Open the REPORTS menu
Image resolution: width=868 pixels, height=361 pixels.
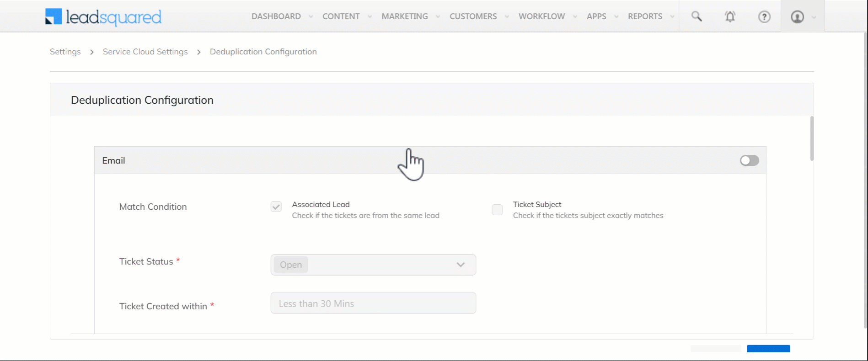(645, 16)
